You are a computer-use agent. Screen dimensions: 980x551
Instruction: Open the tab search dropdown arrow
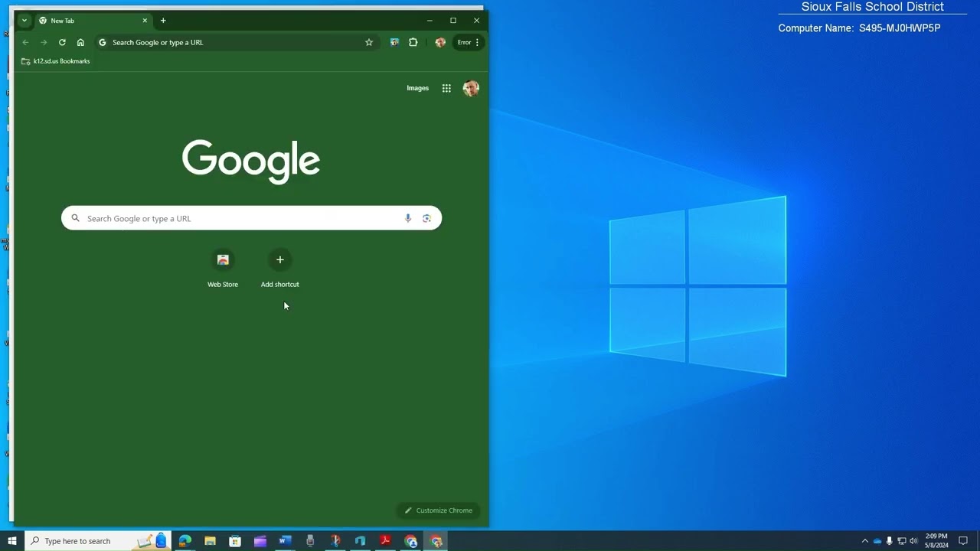coord(24,21)
